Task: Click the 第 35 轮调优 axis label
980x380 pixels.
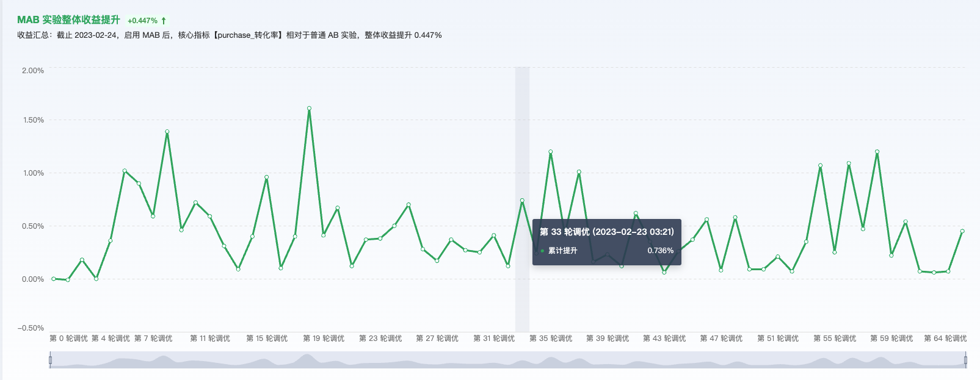Action: (551, 339)
